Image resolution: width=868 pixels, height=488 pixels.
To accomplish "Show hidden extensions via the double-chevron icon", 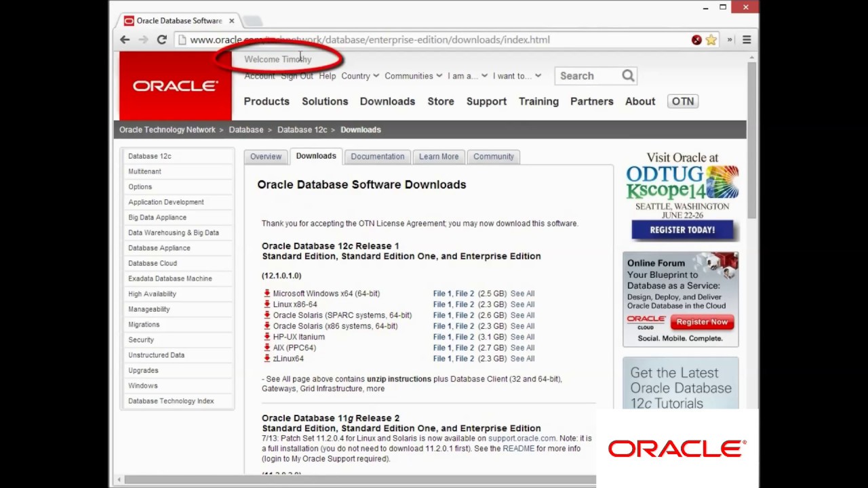I will [x=730, y=40].
